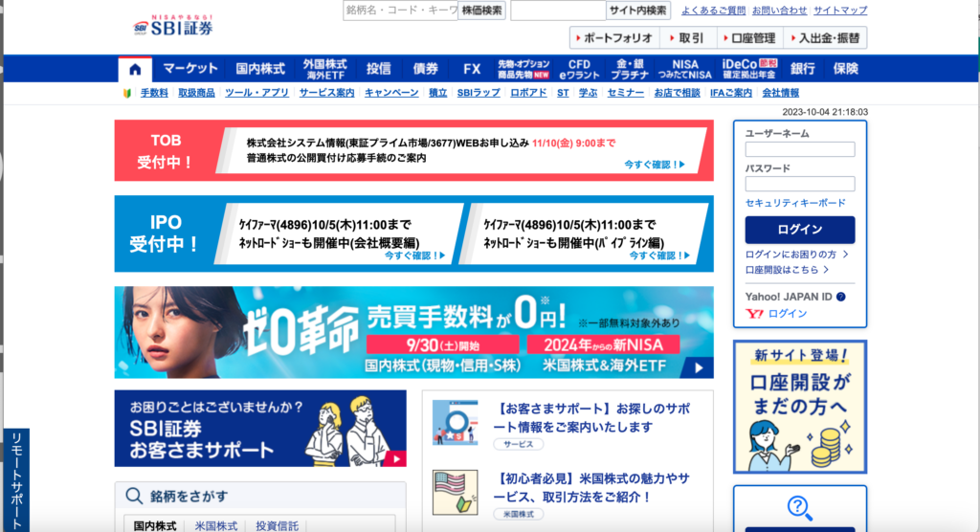Select the 米国株式 tab under 銘柄をさがす
Image resolution: width=980 pixels, height=532 pixels.
tap(215, 525)
